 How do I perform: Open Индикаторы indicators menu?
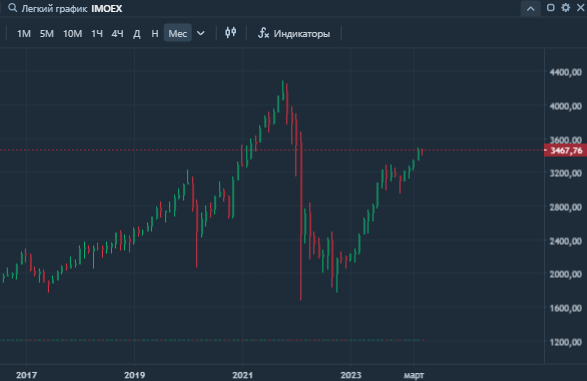click(294, 33)
